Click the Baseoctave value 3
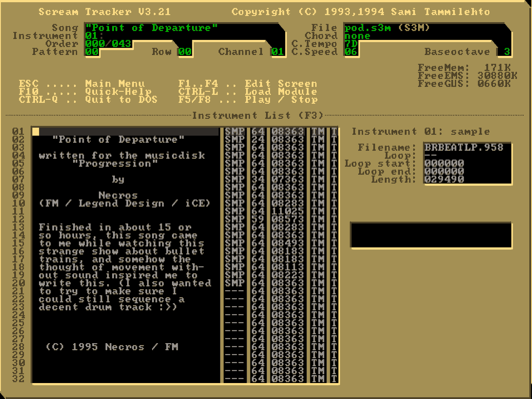Image resolution: width=532 pixels, height=399 pixels. 507,52
